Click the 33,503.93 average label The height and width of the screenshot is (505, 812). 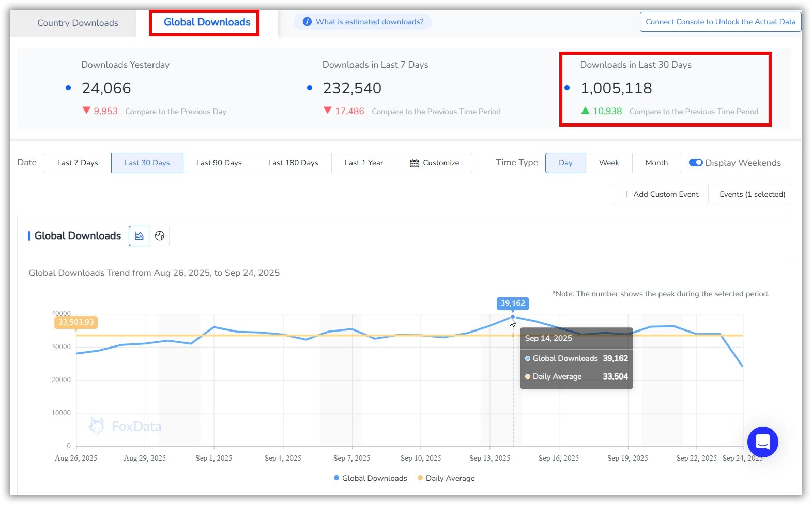[x=76, y=322]
